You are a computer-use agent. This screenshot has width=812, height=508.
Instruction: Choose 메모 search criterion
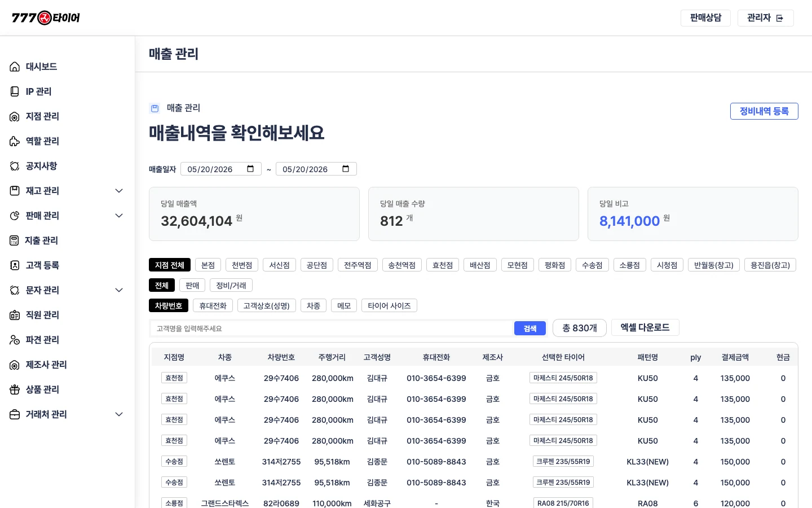coord(344,306)
